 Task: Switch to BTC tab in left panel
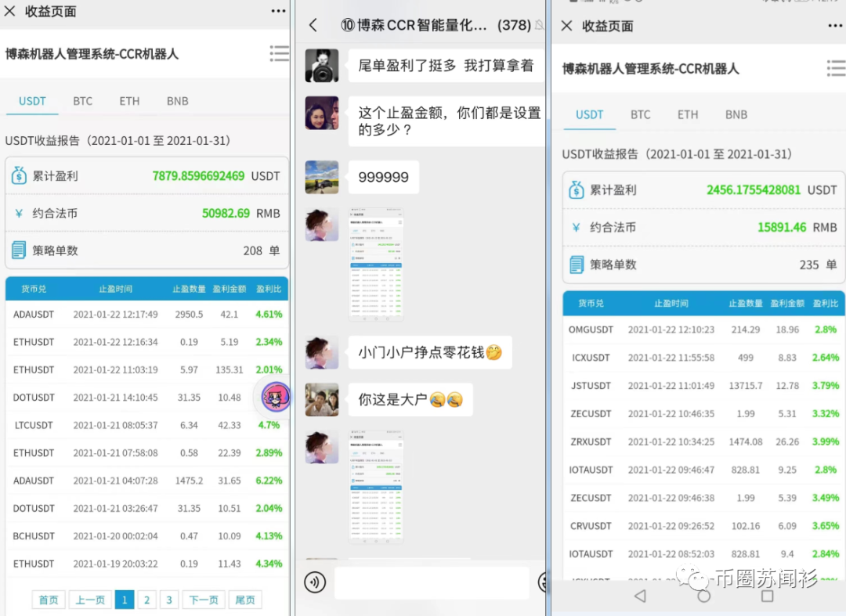82,101
